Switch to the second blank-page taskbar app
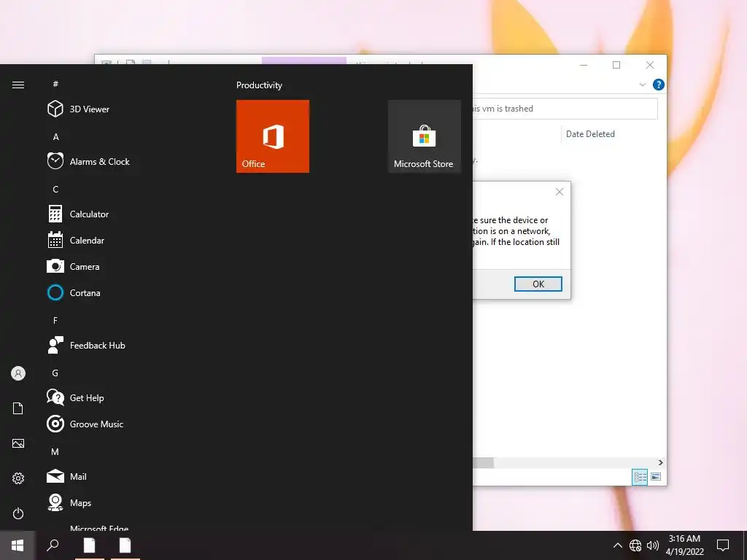Image resolution: width=747 pixels, height=560 pixels. pyautogui.click(x=125, y=545)
